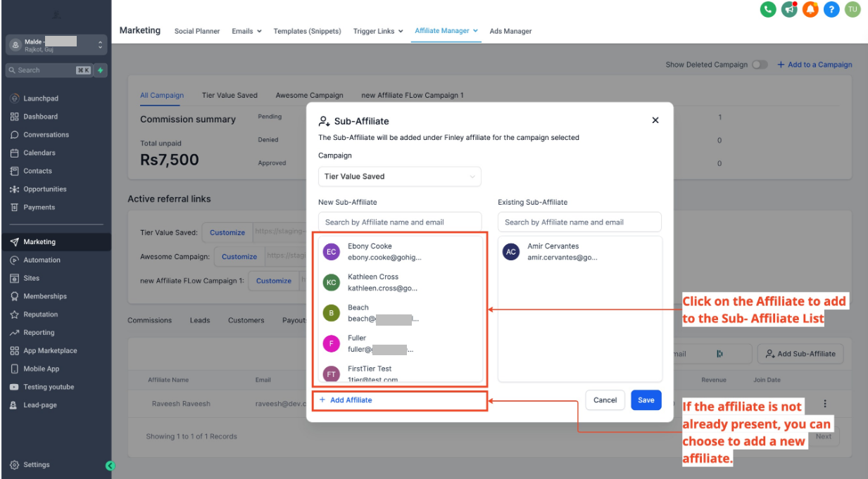Open the TU user avatar

point(853,9)
